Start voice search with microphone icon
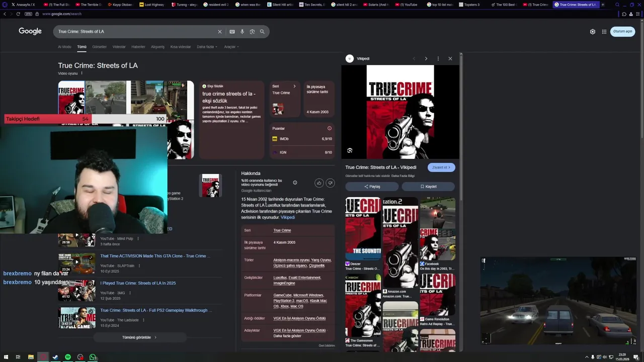This screenshot has height=362, width=644. [x=242, y=32]
